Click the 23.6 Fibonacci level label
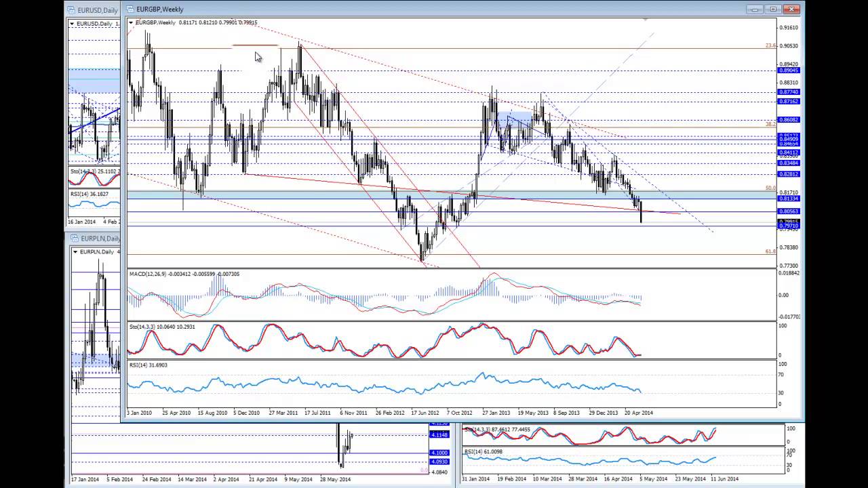The image size is (868, 488). 770,45
